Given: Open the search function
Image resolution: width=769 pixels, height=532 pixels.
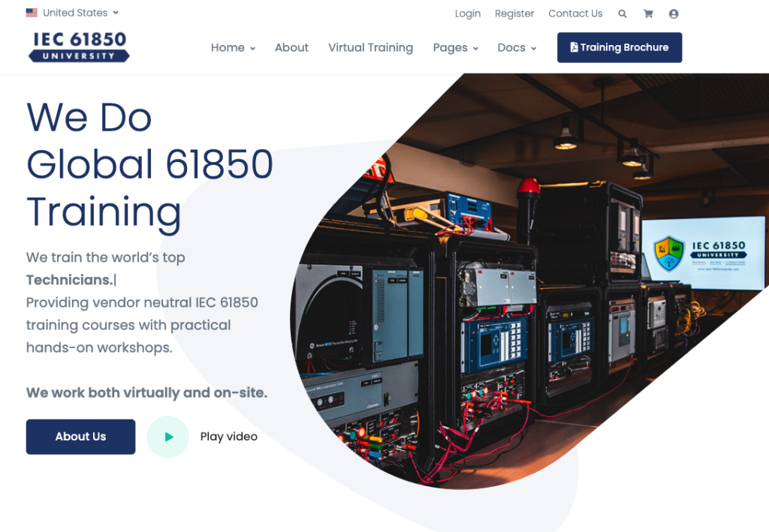Looking at the screenshot, I should 623,14.
